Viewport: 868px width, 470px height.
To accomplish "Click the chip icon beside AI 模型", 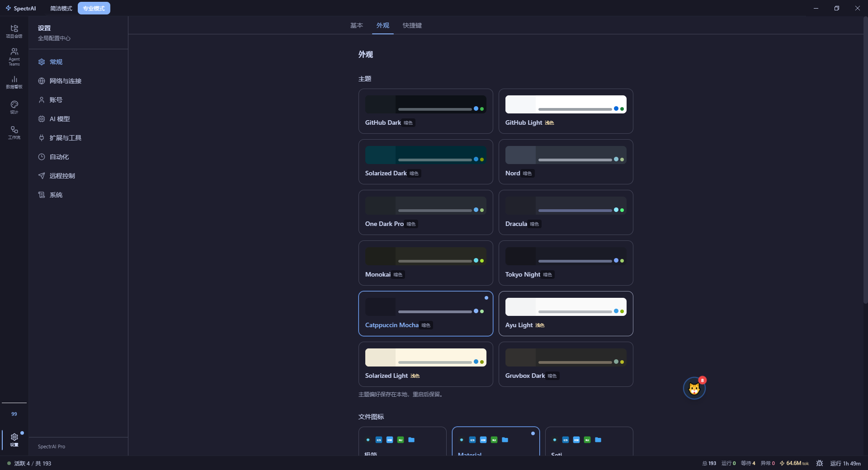I will [x=42, y=119].
